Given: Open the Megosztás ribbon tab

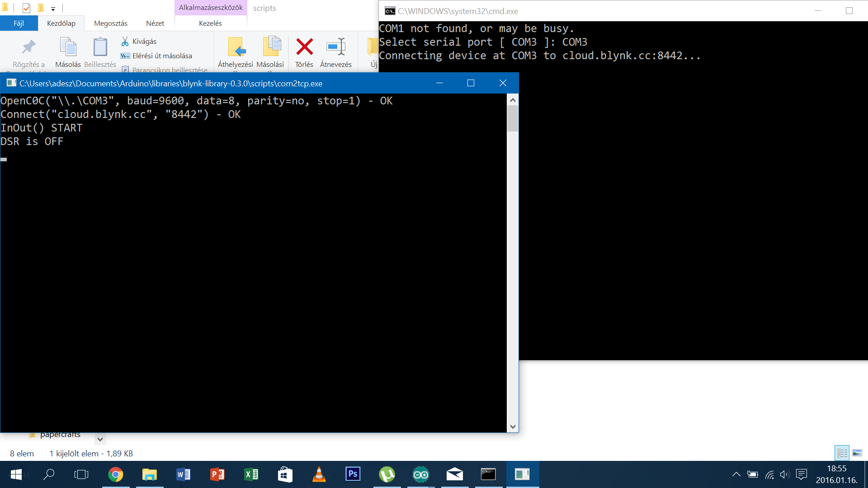Looking at the screenshot, I should [x=110, y=23].
